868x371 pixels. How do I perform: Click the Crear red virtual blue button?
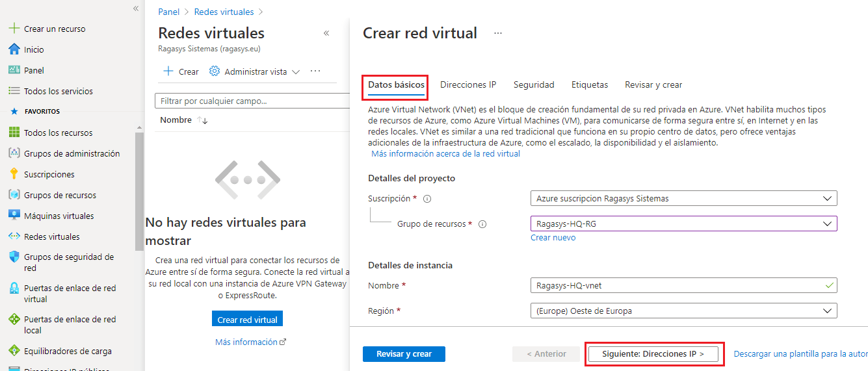click(247, 320)
